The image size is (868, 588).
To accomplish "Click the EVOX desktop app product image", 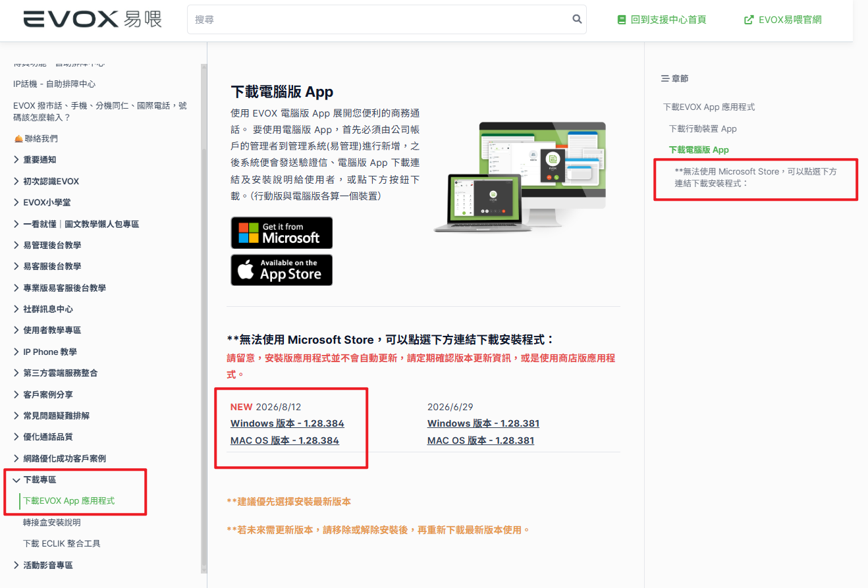I will point(520,176).
